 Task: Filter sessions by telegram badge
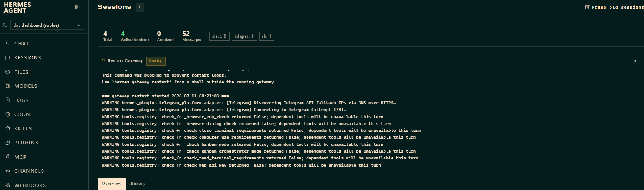pyautogui.click(x=244, y=36)
